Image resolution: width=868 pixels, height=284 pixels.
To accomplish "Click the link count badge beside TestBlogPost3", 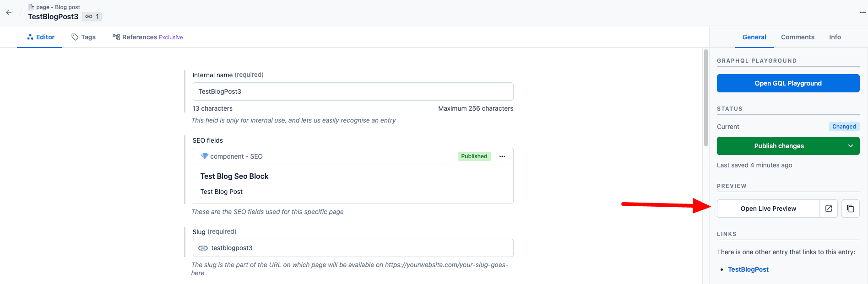I will (x=92, y=16).
